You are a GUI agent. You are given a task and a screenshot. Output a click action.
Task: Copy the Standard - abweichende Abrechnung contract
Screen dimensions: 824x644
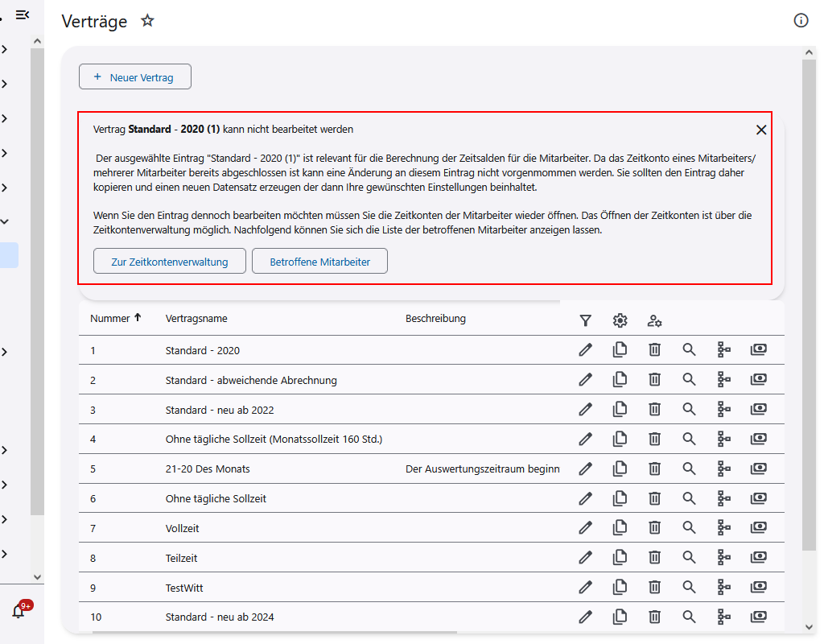click(620, 379)
